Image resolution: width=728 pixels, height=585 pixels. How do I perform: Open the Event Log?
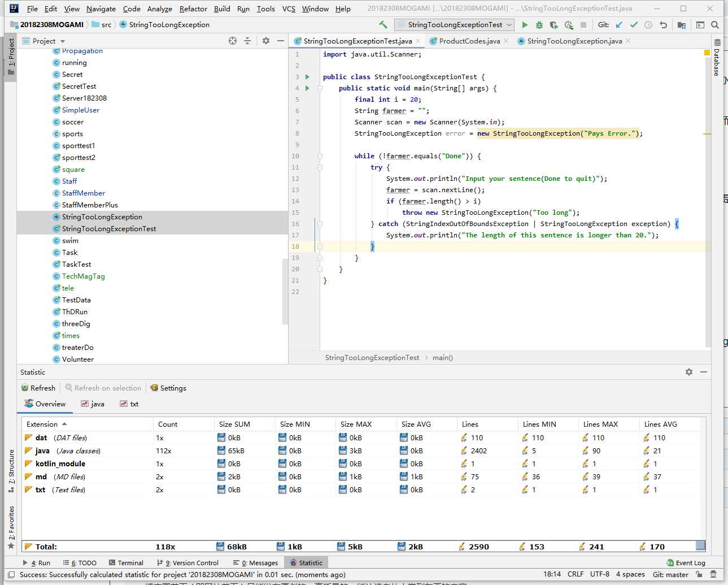coord(686,562)
